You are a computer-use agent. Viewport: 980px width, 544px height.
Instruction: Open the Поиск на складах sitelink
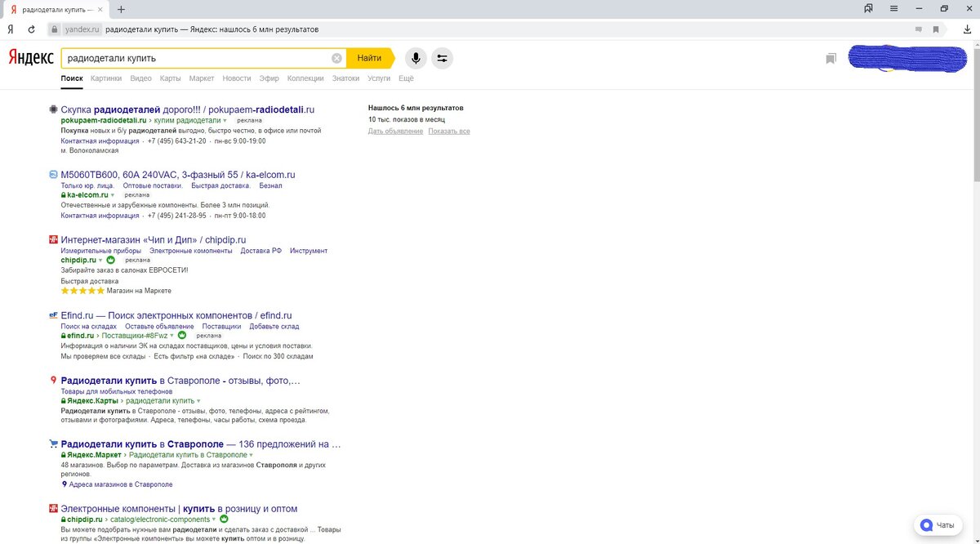tap(89, 326)
